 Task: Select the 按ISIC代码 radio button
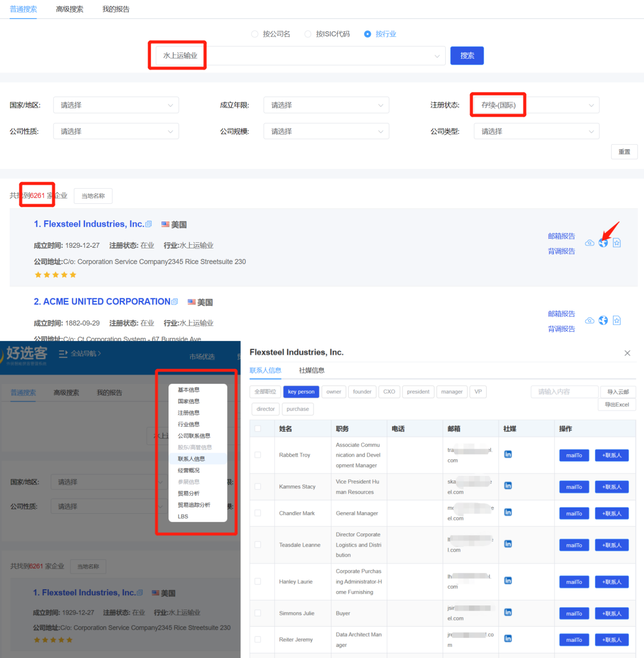click(x=308, y=34)
